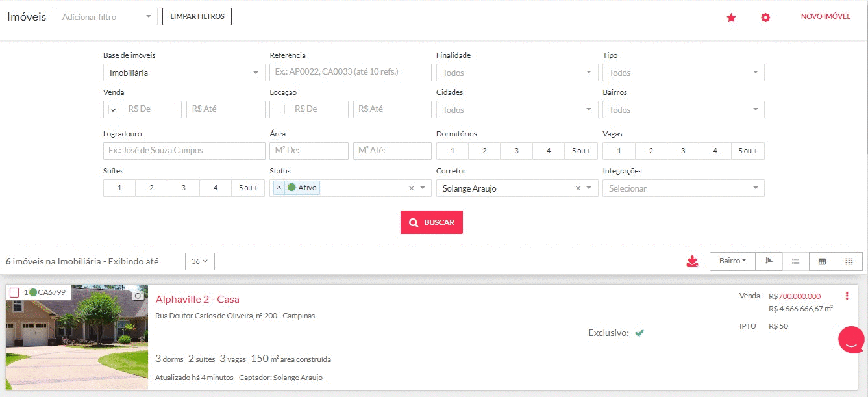
Task: Switch to list view icon
Action: [x=795, y=261]
